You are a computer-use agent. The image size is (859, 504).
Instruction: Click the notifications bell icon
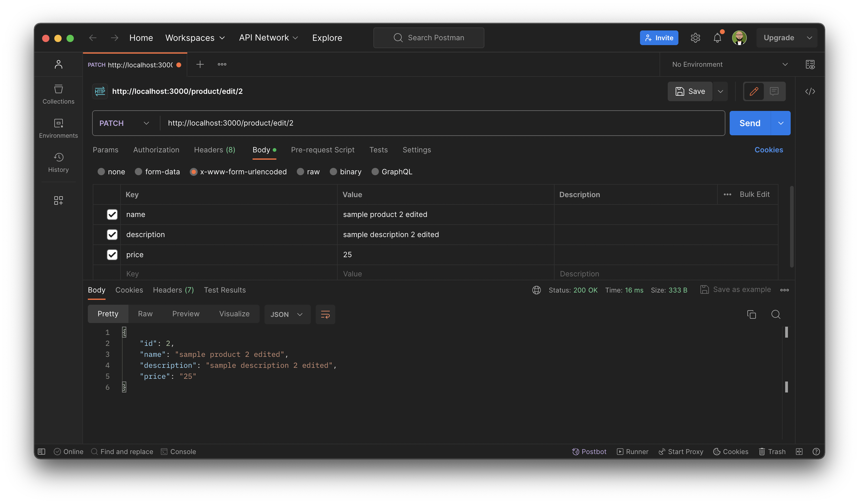pyautogui.click(x=717, y=38)
